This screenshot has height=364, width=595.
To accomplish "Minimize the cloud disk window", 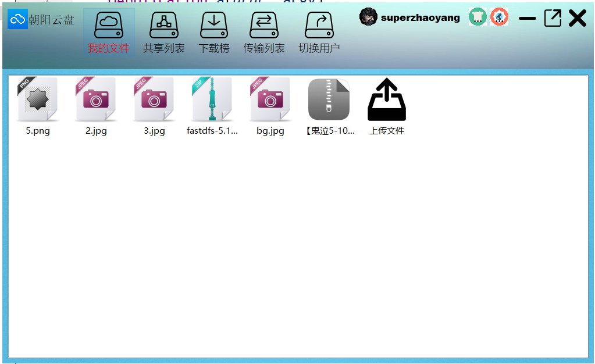I will point(527,19).
